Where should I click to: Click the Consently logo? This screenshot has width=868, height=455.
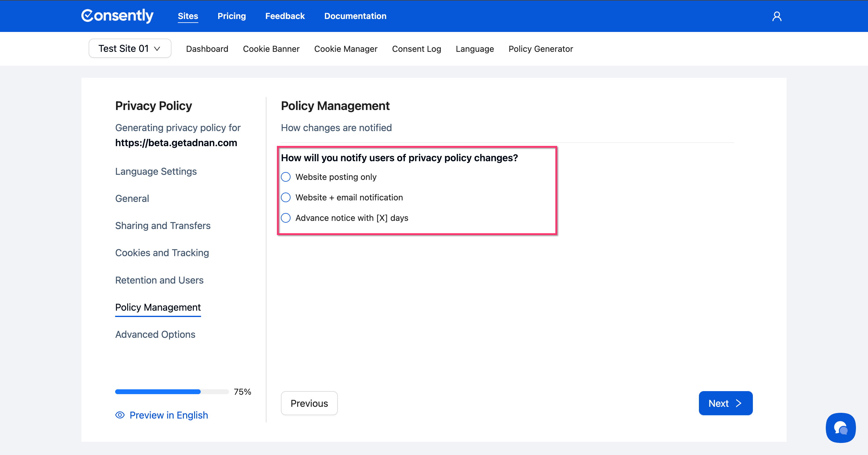pos(117,16)
